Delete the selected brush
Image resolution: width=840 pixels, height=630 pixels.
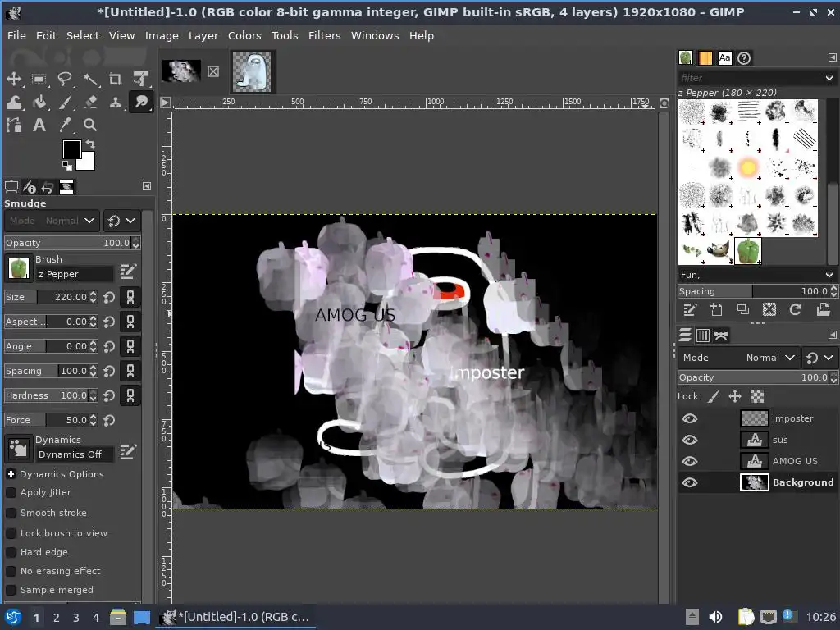point(769,309)
